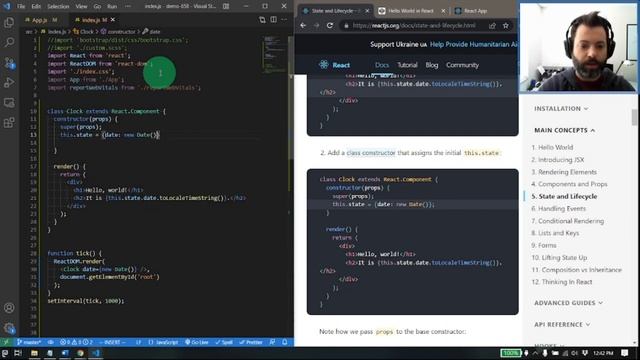
Task: Open the Tutorial nav link
Action: coord(407,65)
